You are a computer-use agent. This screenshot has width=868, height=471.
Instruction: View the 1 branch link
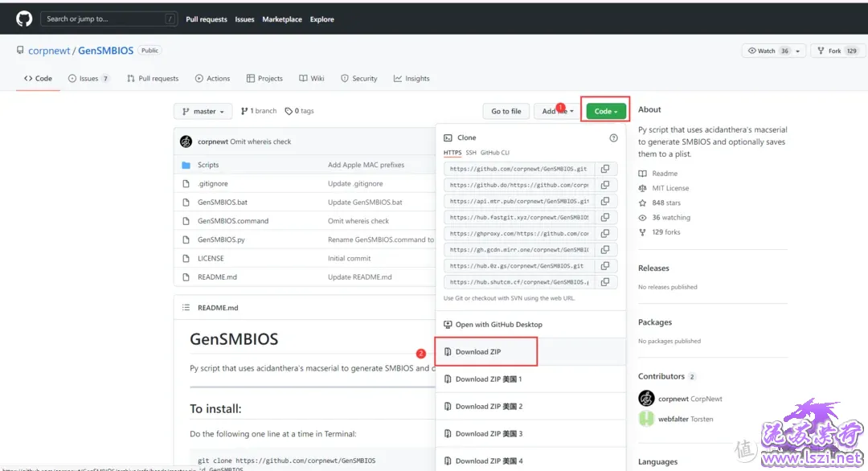259,111
